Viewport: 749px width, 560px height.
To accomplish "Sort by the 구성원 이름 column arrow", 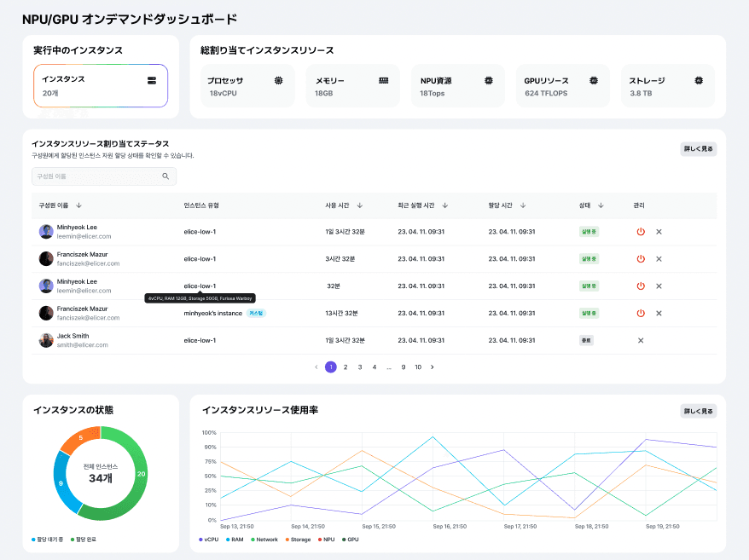I will pyautogui.click(x=79, y=205).
